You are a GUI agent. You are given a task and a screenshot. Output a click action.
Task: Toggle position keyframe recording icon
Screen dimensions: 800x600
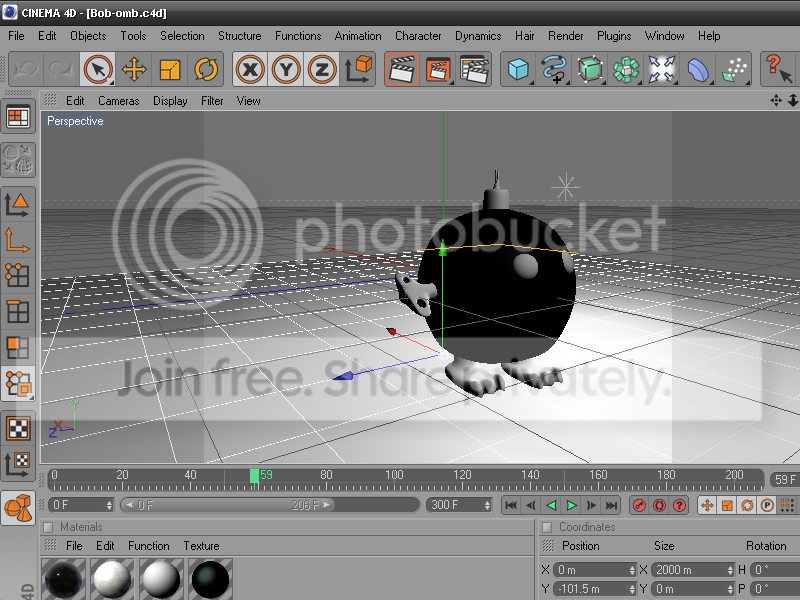point(707,506)
